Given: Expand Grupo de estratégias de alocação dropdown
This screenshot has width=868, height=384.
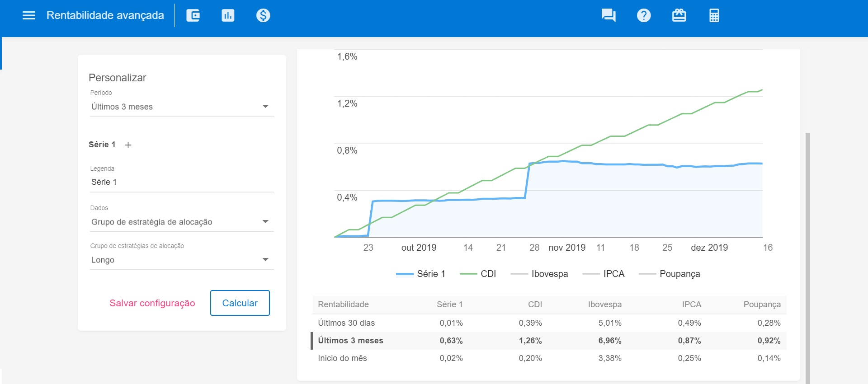Looking at the screenshot, I should tap(181, 260).
